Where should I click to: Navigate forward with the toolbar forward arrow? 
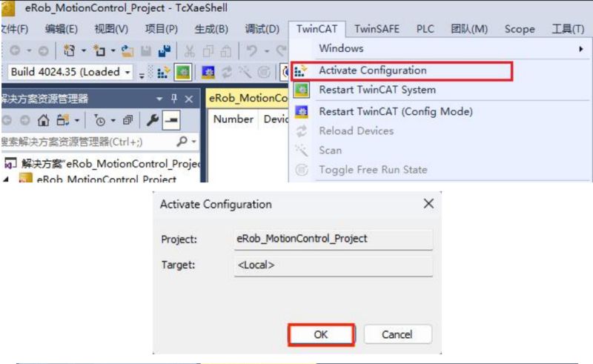coord(44,50)
